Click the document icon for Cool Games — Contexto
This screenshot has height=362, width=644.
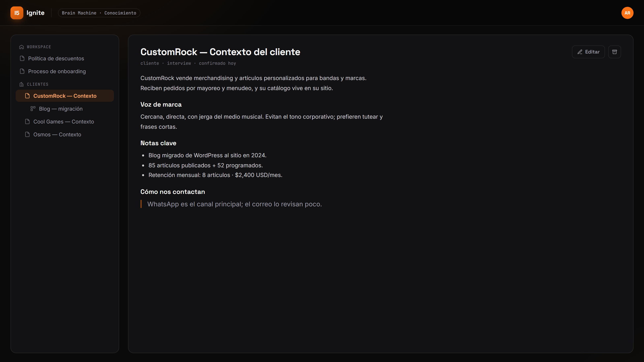point(27,121)
